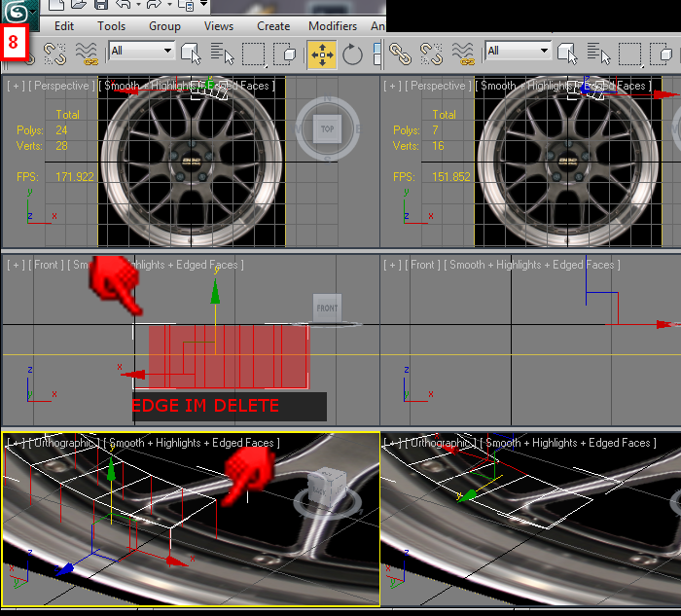Choose the Select and Rotate tool
This screenshot has width=681, height=616.
click(x=353, y=53)
